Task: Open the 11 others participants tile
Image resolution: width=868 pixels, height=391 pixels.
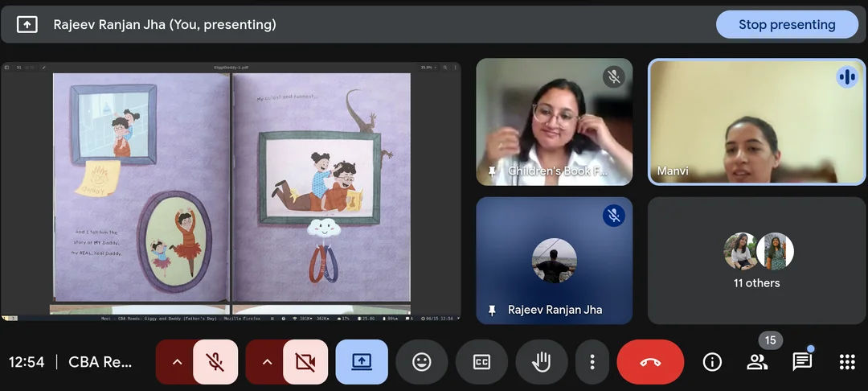Action: 757,261
